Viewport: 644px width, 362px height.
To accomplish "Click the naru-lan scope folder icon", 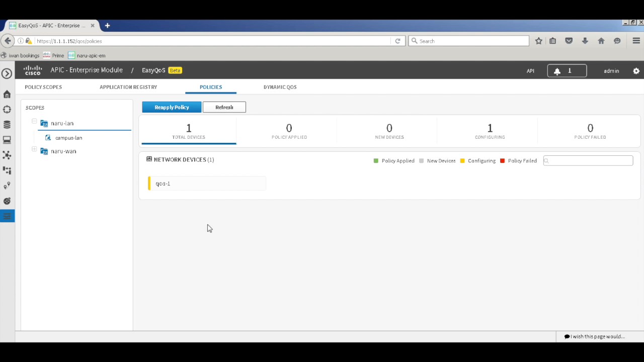I will (x=44, y=123).
